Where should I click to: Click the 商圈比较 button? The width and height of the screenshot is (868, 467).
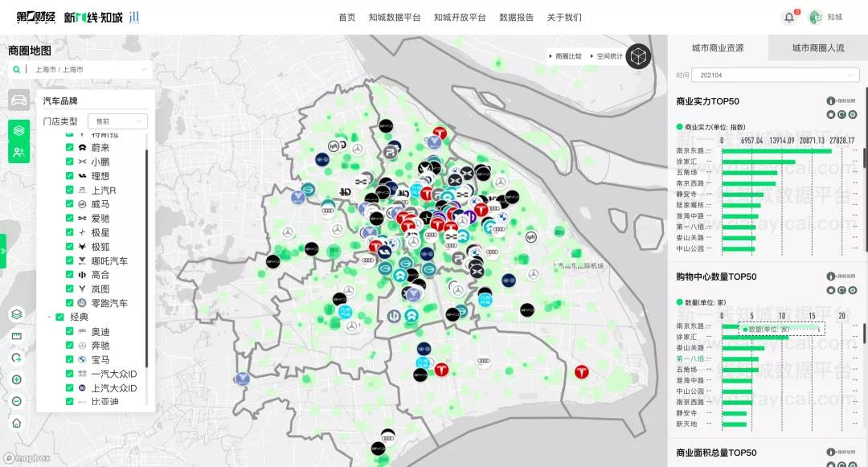tap(567, 56)
